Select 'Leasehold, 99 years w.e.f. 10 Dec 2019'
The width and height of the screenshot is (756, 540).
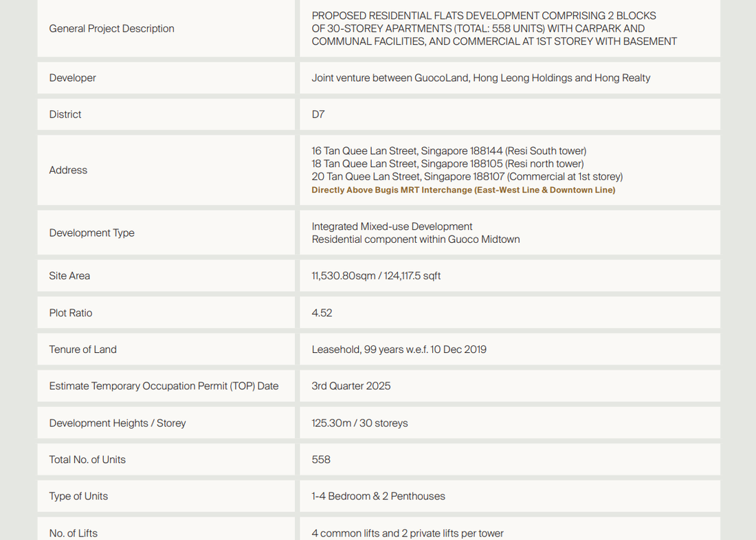(x=399, y=349)
